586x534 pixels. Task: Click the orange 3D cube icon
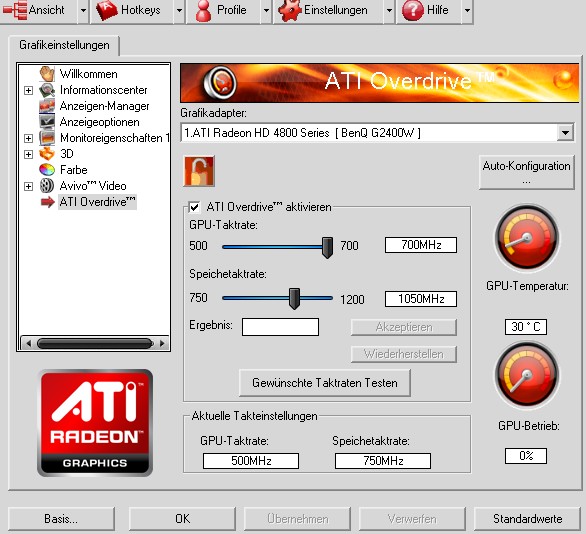(47, 154)
